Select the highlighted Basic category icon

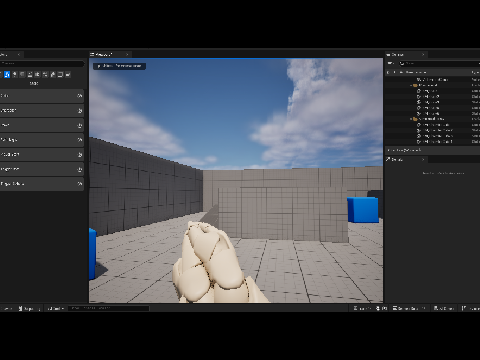pyautogui.click(x=7, y=75)
